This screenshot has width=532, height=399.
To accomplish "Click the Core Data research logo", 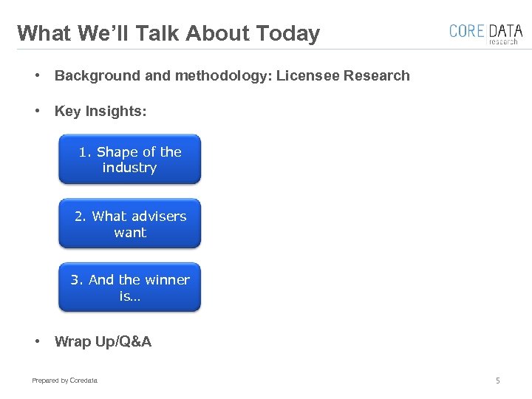I will [x=485, y=34].
